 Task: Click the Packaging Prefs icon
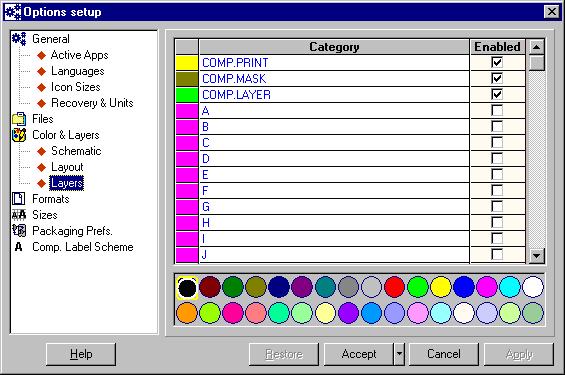click(x=19, y=231)
